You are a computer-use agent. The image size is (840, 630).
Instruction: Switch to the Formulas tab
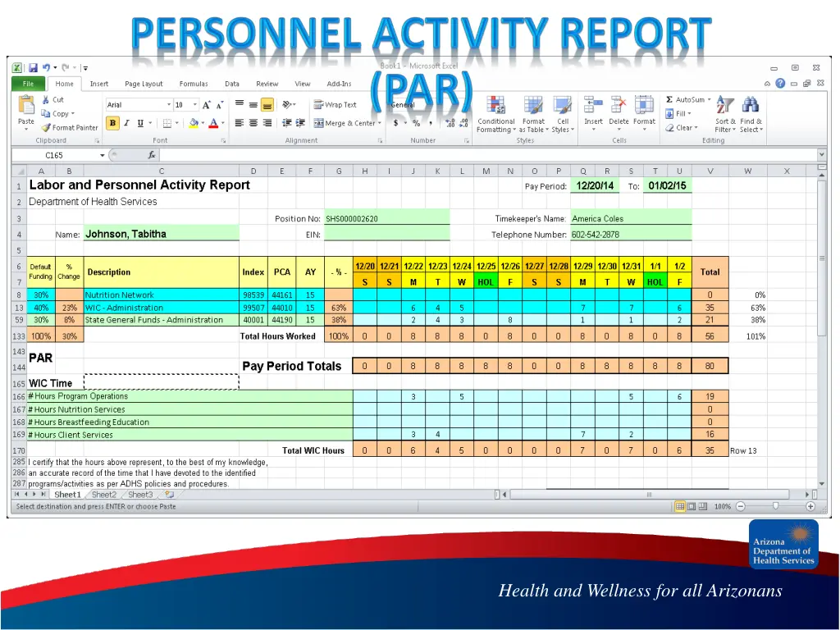tap(194, 84)
